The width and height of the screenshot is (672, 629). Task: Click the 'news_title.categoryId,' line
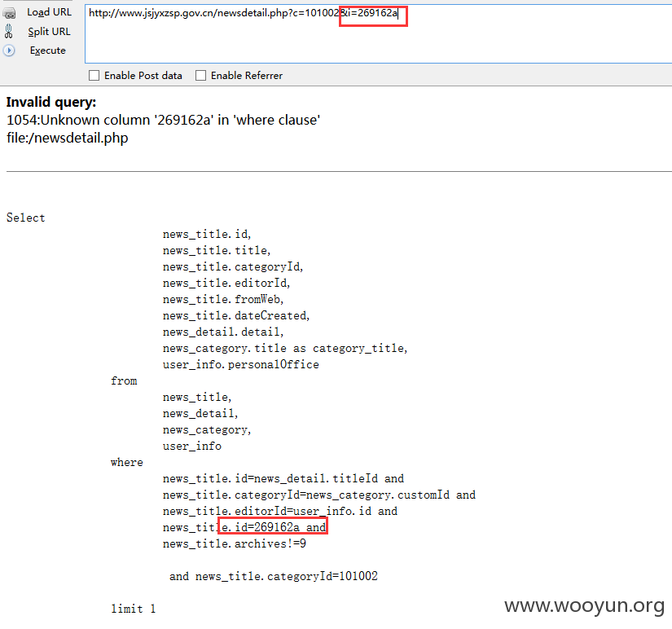tap(233, 266)
